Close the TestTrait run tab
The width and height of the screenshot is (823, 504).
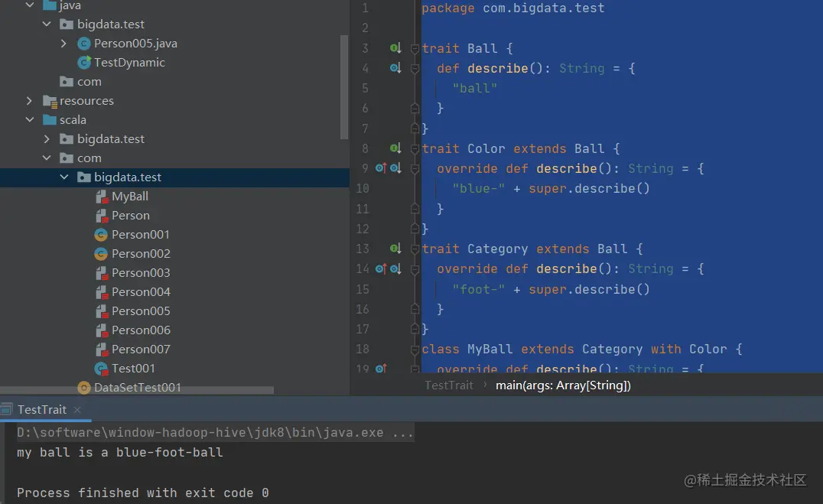click(77, 409)
